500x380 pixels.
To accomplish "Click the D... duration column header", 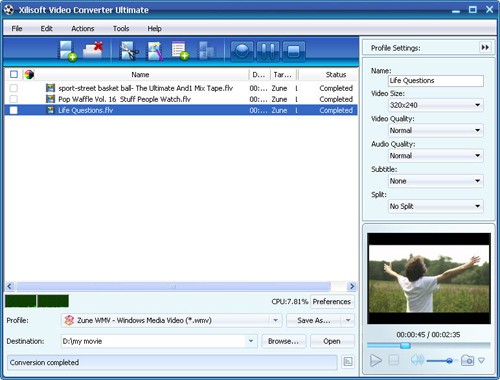I will pos(259,74).
